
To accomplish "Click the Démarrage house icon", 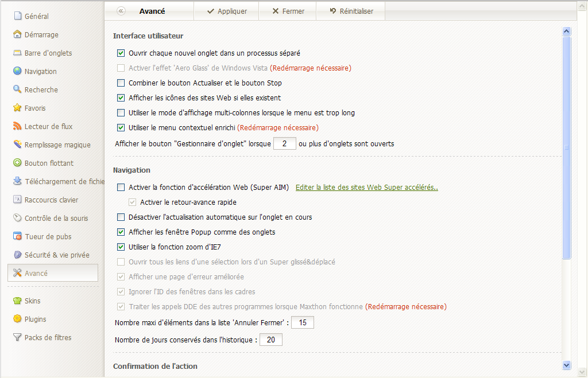I will (x=17, y=34).
